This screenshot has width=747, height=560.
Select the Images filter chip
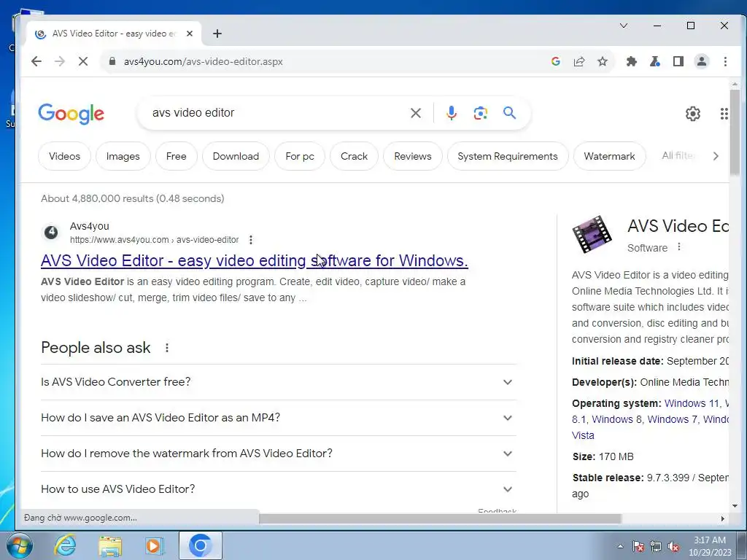(123, 156)
